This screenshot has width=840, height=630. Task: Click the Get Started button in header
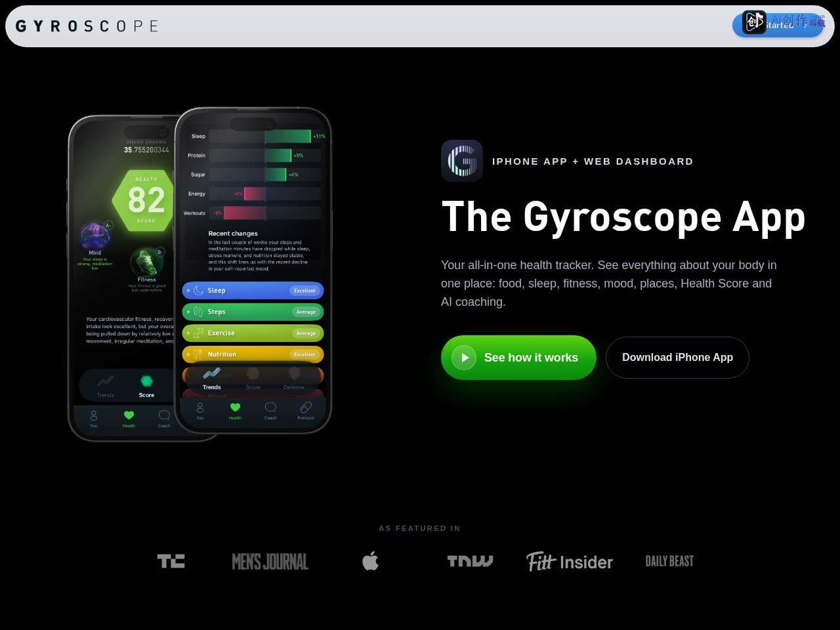pyautogui.click(x=778, y=25)
